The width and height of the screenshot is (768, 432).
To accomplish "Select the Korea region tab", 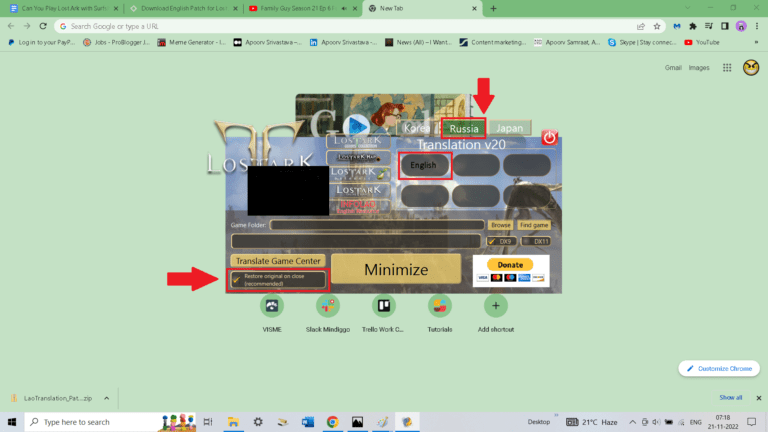I will [419, 129].
